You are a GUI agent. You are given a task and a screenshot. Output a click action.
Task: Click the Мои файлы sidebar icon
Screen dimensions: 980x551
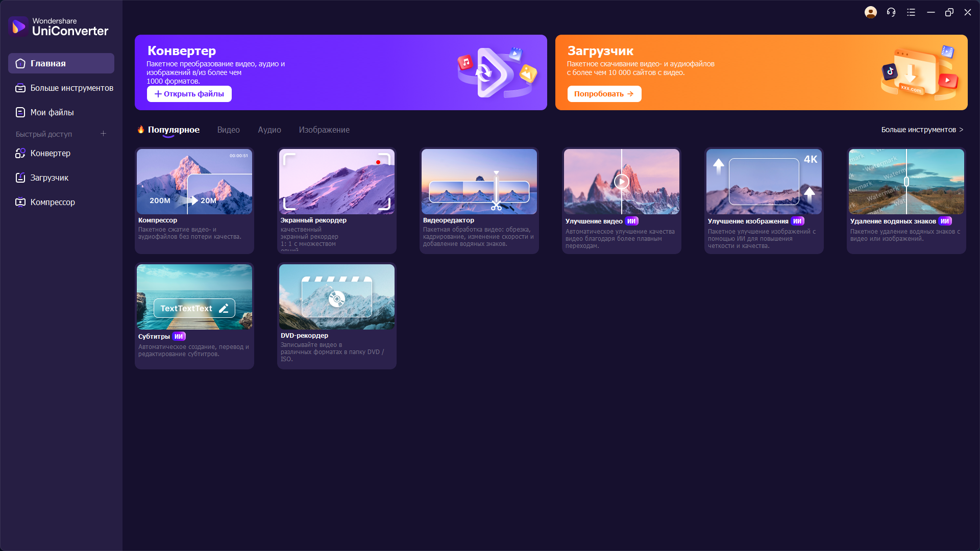coord(20,112)
